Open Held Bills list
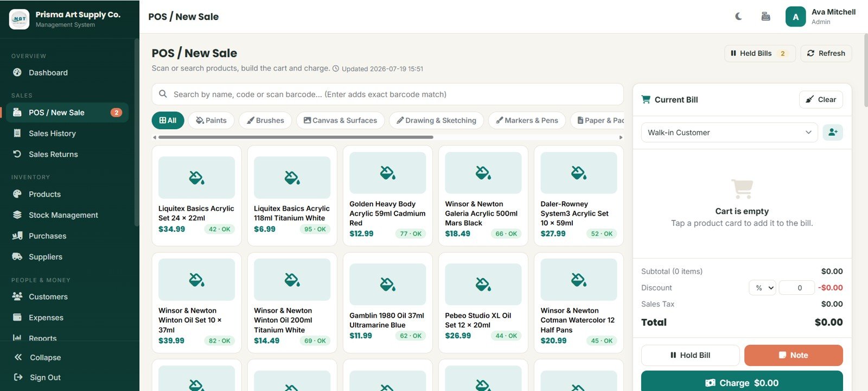The width and height of the screenshot is (868, 391). tap(760, 53)
